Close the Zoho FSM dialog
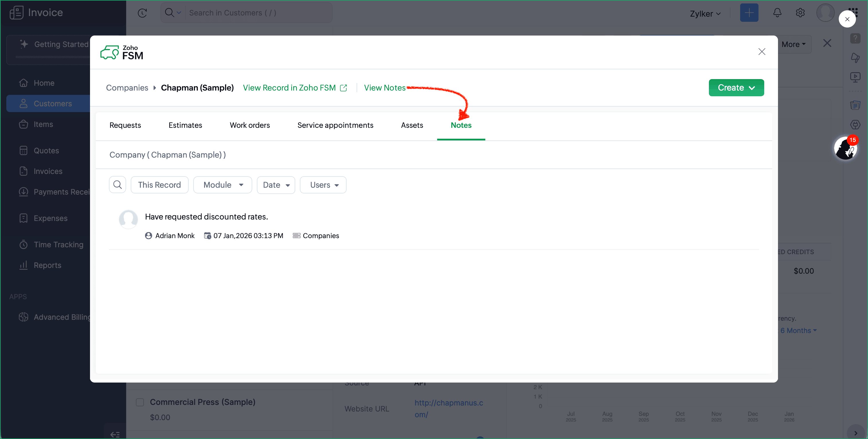 coord(762,52)
